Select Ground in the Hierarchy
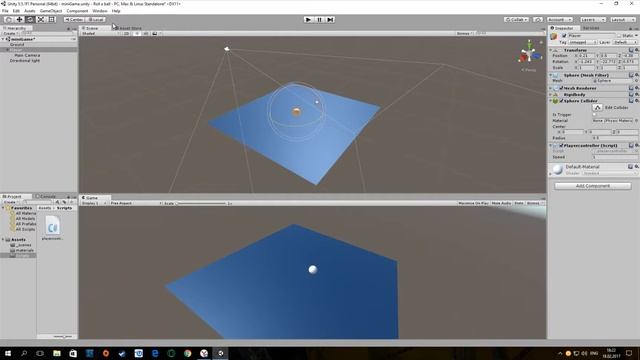Screen dimensions: 640x360 point(17,44)
